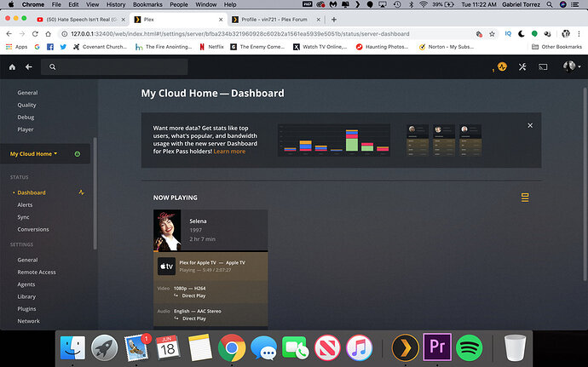
Task: Open Remote Access settings
Action: click(37, 272)
